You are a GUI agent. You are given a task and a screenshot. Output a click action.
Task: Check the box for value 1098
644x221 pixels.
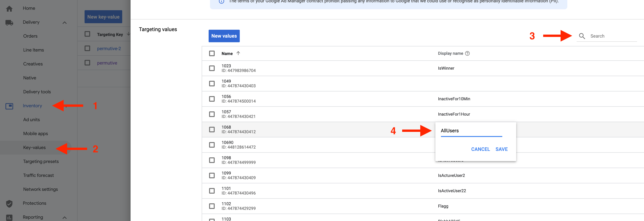tap(212, 160)
